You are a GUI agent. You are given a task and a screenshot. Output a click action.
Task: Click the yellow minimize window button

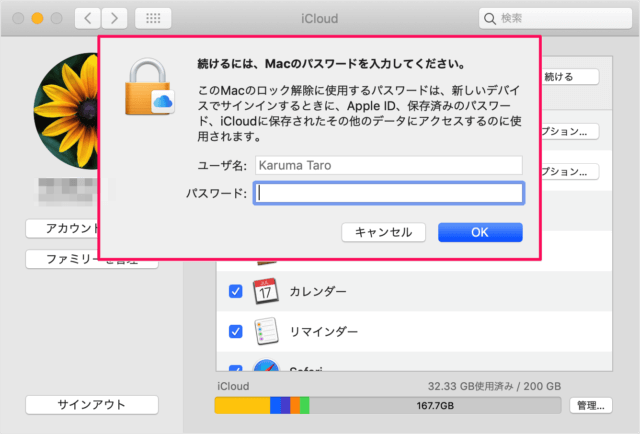pyautogui.click(x=37, y=18)
